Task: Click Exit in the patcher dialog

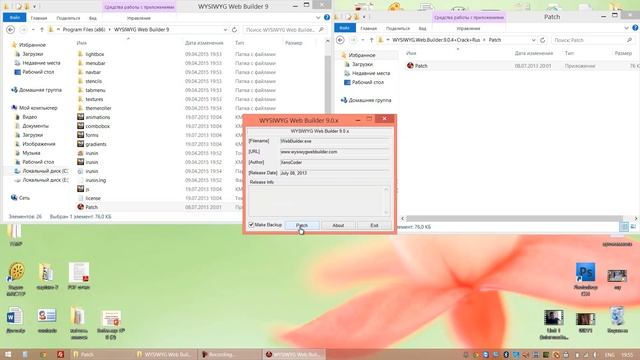Action: click(x=374, y=225)
